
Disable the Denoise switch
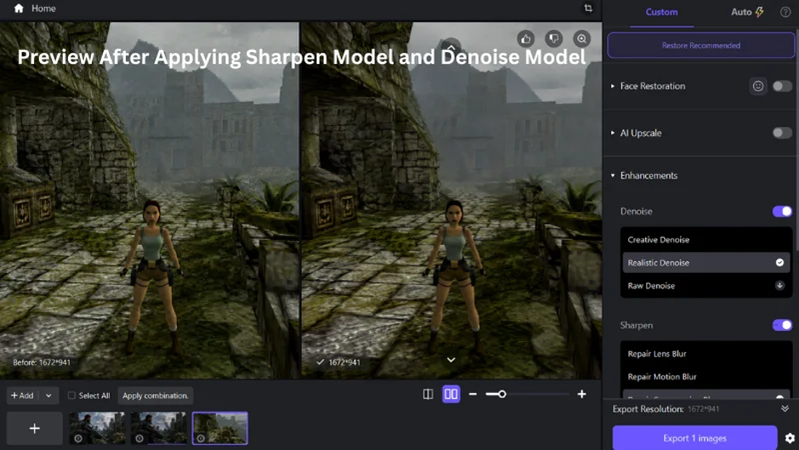coord(782,211)
